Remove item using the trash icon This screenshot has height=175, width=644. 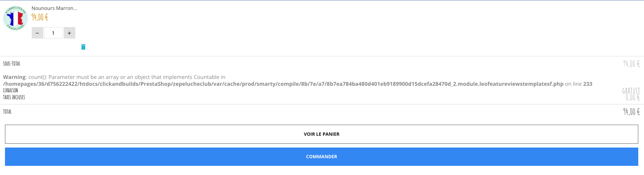pos(83,47)
